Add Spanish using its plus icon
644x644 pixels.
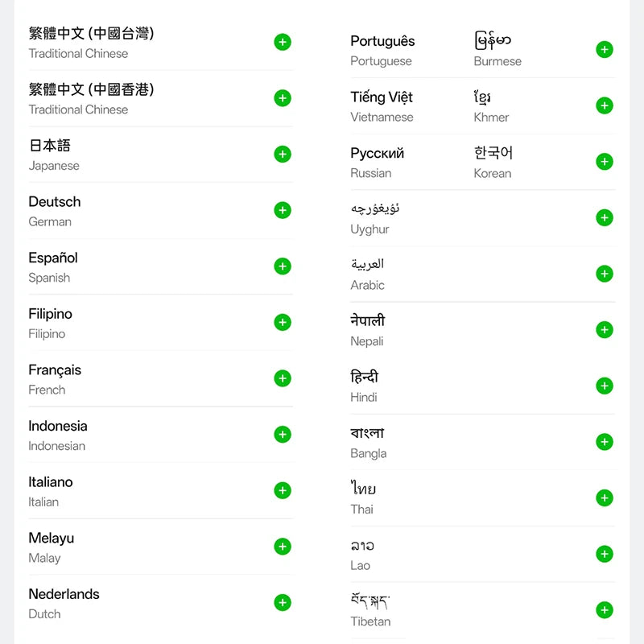(283, 266)
